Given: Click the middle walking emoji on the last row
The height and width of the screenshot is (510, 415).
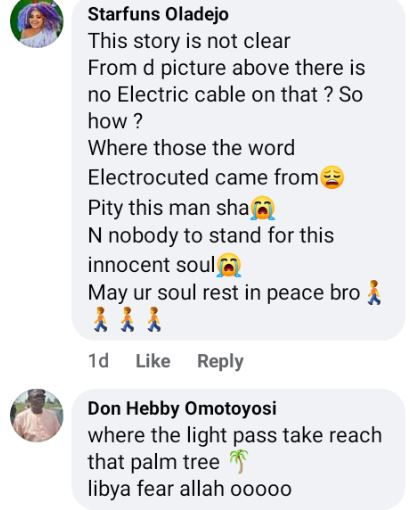Looking at the screenshot, I should click(x=127, y=319).
